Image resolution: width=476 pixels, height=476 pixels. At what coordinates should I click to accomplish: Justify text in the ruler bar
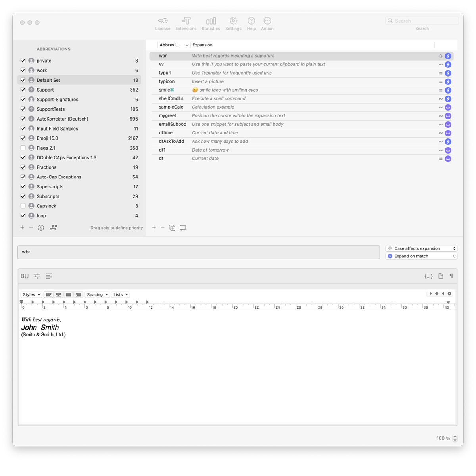click(69, 295)
